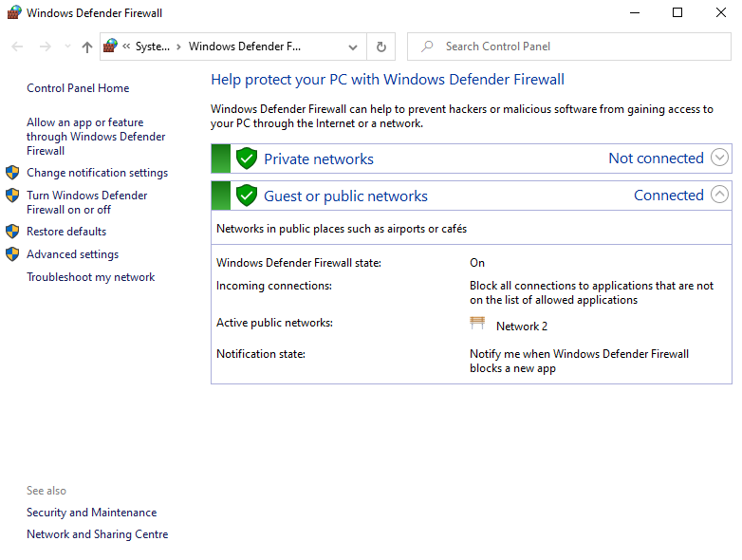The width and height of the screenshot is (742, 560).
Task: Click the firewall icon in the address bar
Action: tap(110, 46)
